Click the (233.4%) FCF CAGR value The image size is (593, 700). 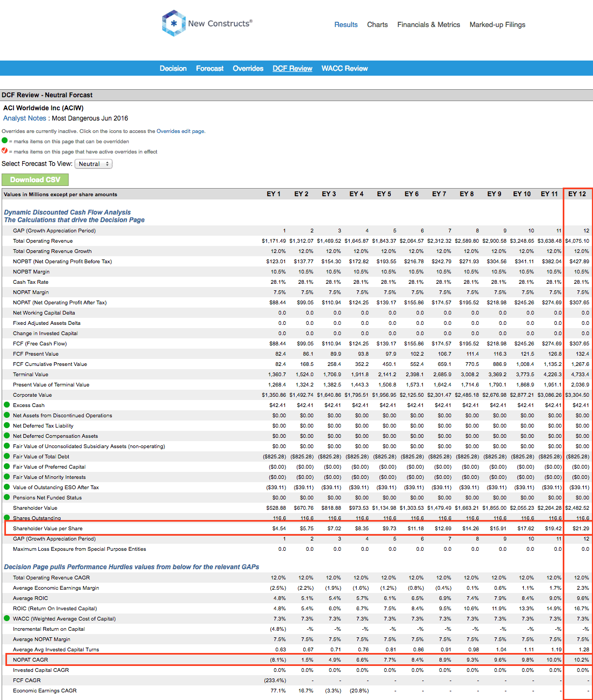(275, 680)
